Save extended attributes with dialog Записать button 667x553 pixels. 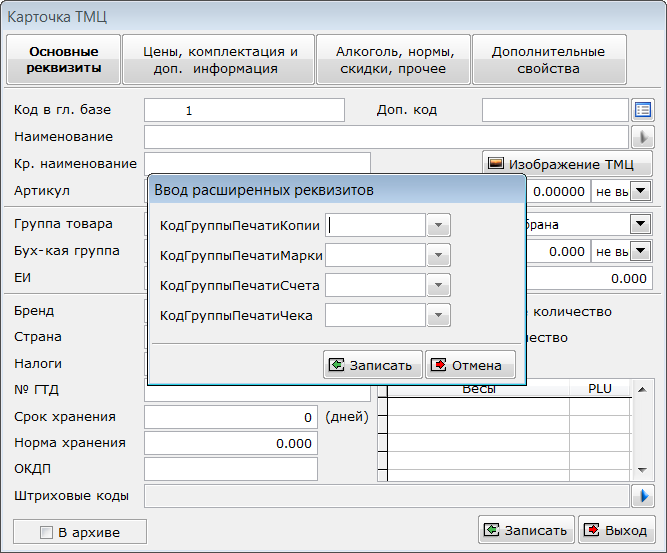click(373, 365)
